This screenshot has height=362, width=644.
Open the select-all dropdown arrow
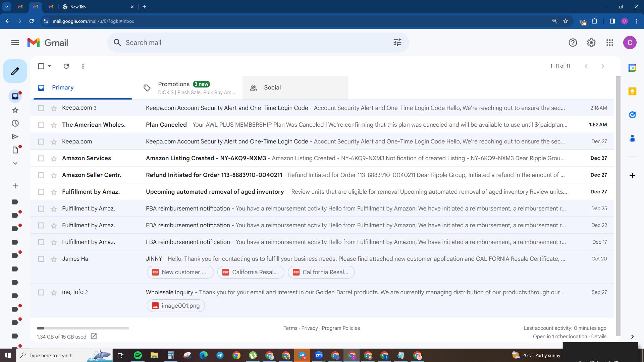[49, 66]
